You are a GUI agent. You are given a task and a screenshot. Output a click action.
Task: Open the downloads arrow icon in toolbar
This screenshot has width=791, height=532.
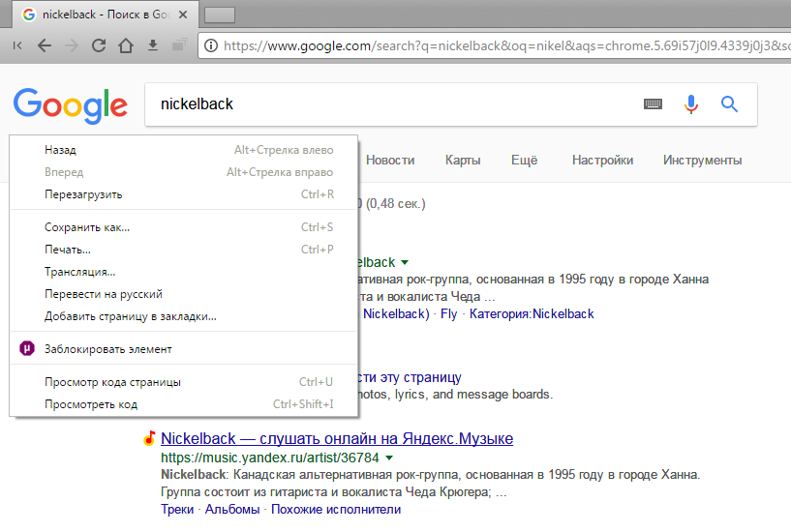click(x=152, y=45)
